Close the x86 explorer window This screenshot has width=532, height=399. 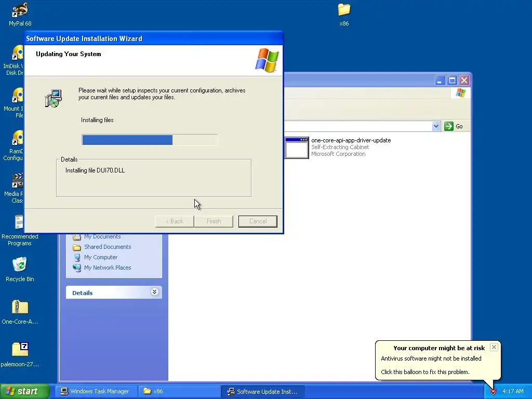(464, 81)
